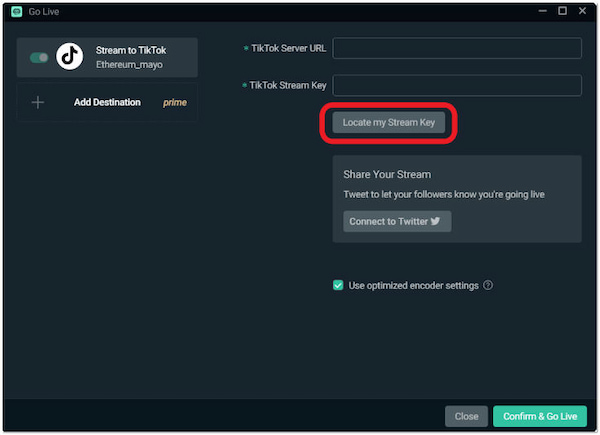Click Connect to Twitter button
The image size is (600, 435).
[397, 221]
